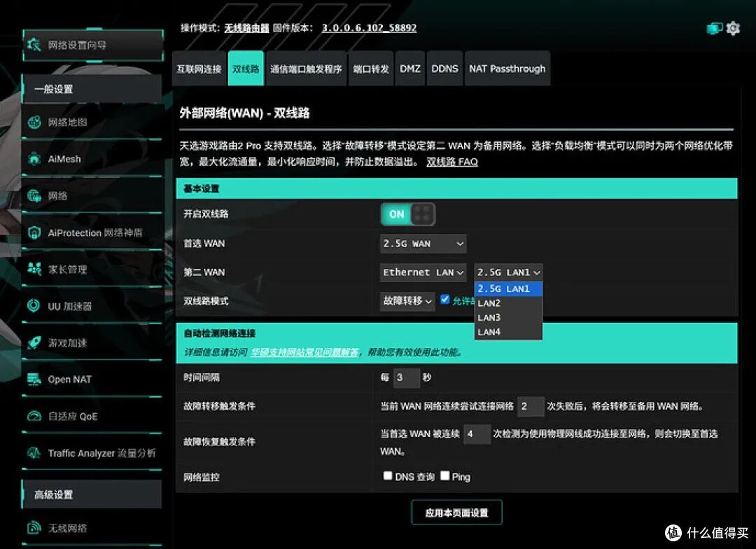This screenshot has width=756, height=549.
Task: Click the 高级设置 section header
Action: 92,494
